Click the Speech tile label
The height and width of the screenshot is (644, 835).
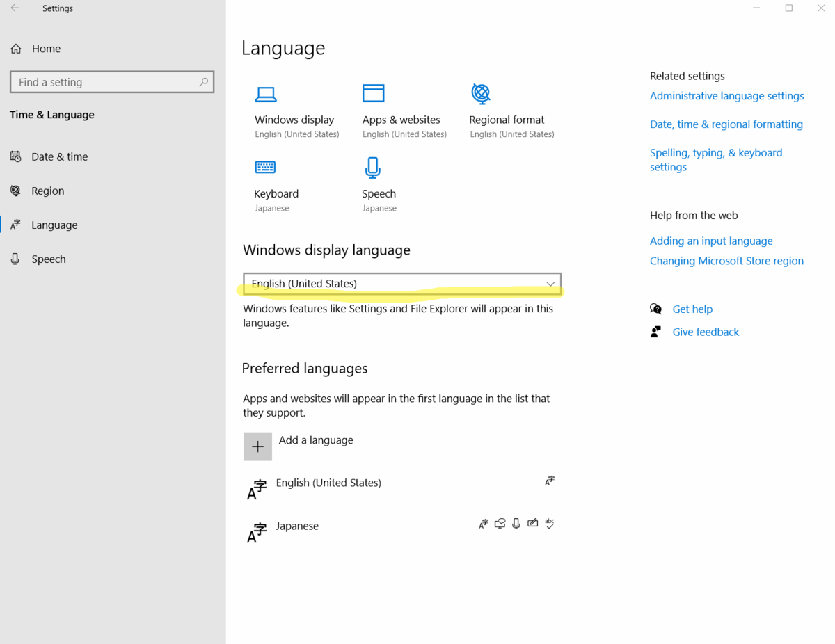tap(379, 194)
